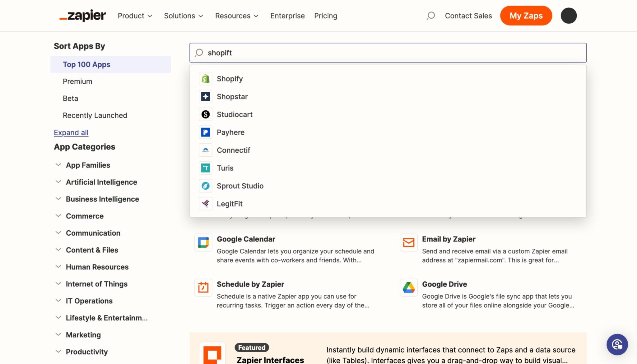
Task: Click the Shopstar icon in the dropdown
Action: pyautogui.click(x=205, y=96)
